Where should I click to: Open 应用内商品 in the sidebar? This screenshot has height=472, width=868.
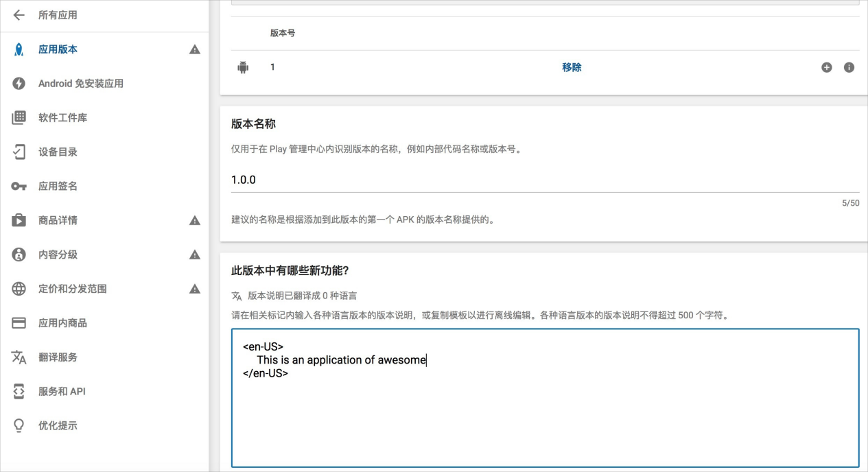[62, 323]
